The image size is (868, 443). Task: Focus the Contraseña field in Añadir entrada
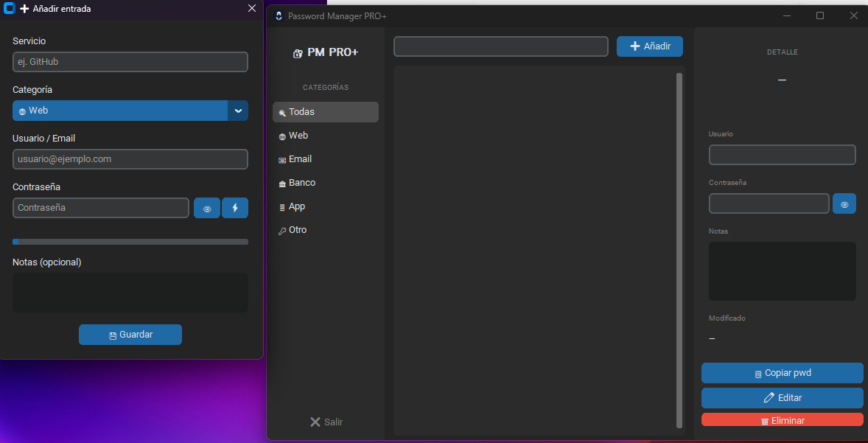point(101,208)
